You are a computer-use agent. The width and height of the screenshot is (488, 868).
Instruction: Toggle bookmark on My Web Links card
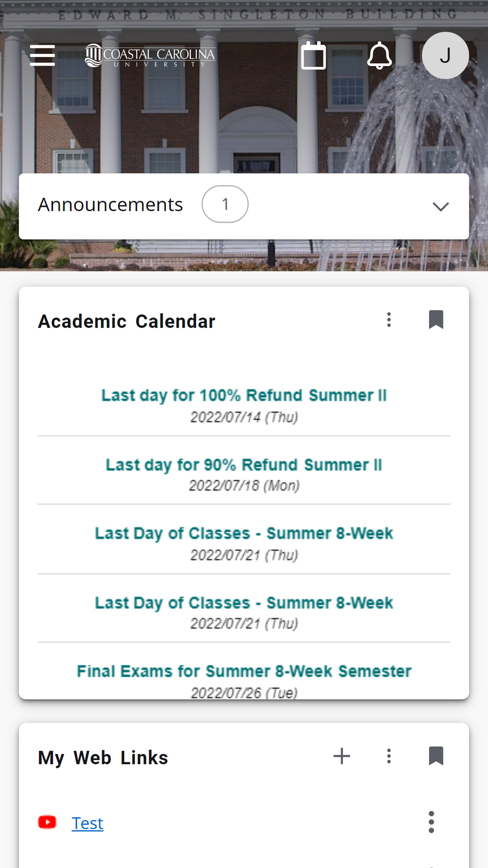(x=436, y=756)
